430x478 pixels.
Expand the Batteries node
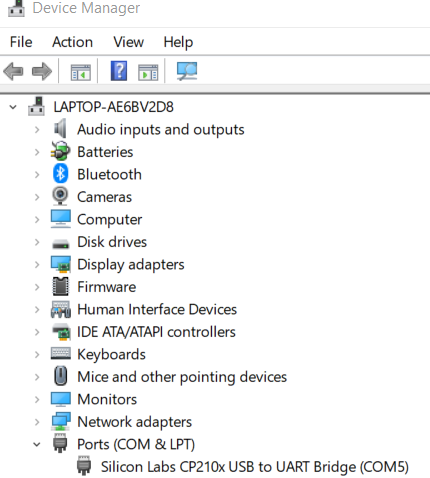pyautogui.click(x=37, y=152)
